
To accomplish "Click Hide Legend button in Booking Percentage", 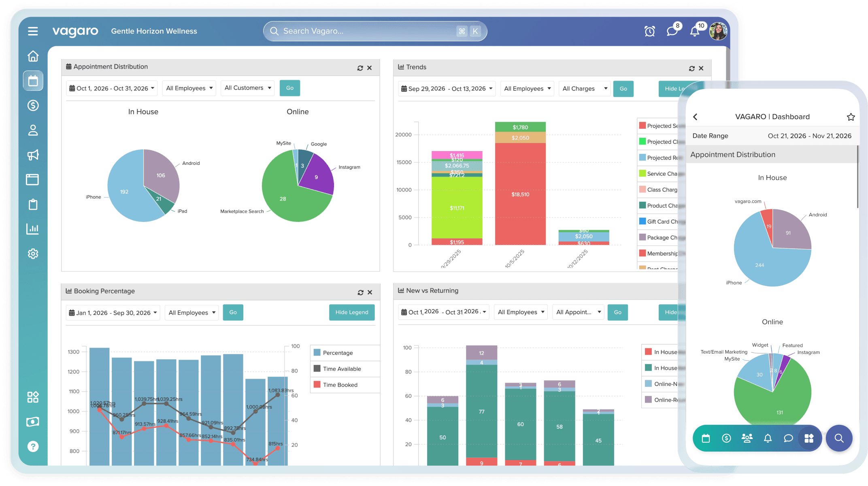I will 351,312.
